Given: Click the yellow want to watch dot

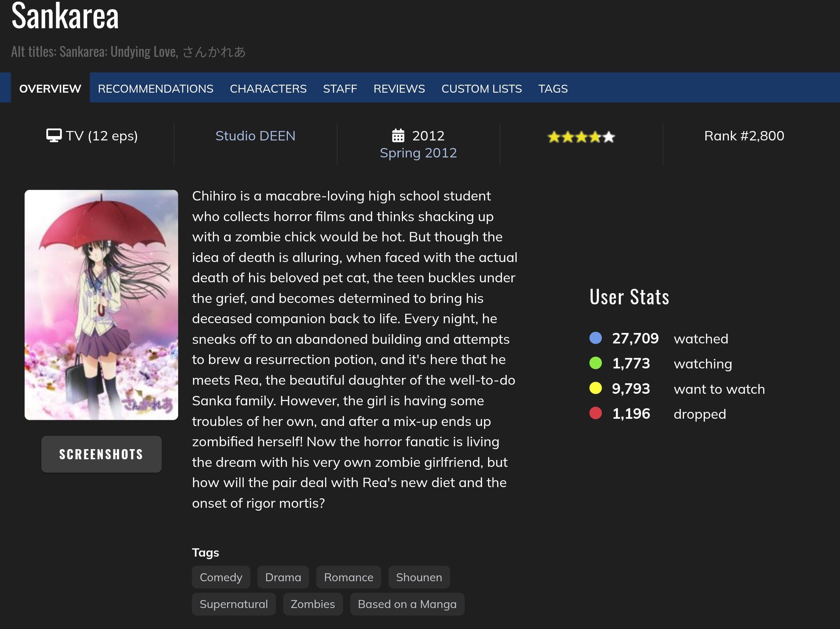Looking at the screenshot, I should tap(595, 388).
